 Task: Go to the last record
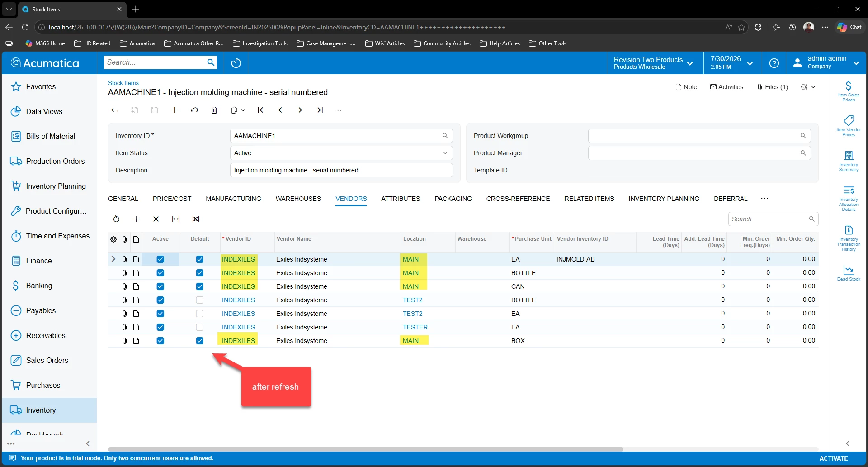320,110
